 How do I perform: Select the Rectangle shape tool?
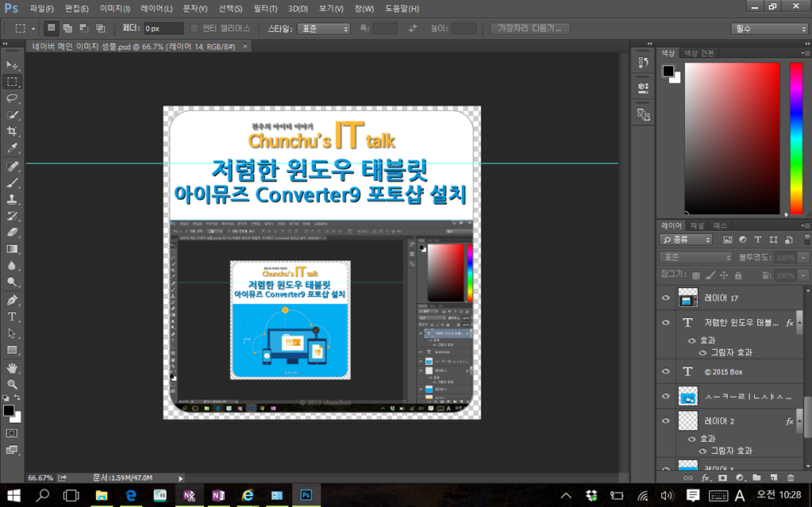click(x=12, y=350)
